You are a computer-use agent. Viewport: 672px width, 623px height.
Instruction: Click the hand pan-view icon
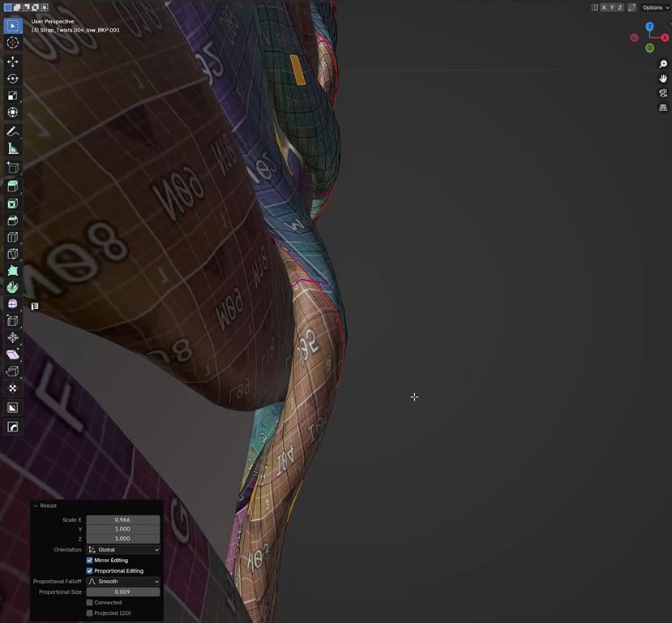pos(663,79)
